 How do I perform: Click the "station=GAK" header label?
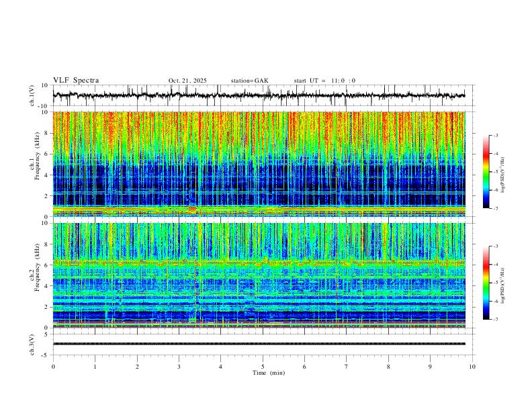point(249,81)
